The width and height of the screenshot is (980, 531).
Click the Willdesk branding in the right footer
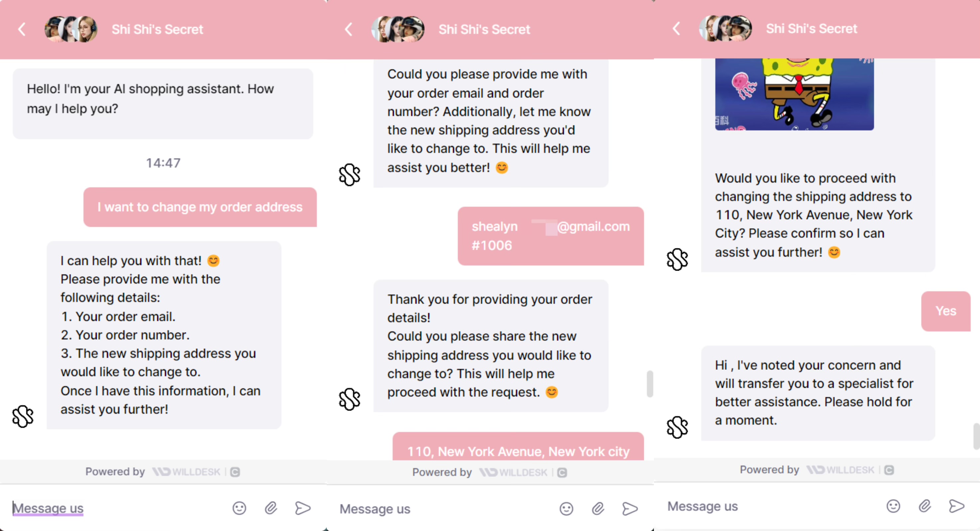pyautogui.click(x=841, y=470)
